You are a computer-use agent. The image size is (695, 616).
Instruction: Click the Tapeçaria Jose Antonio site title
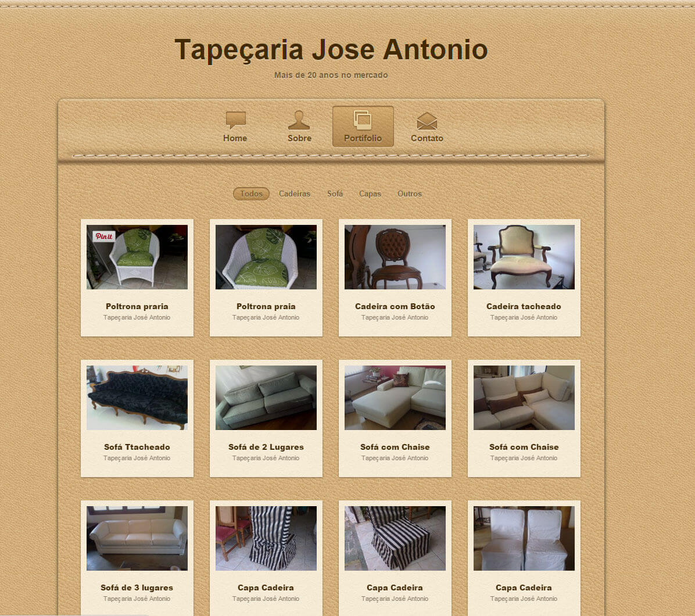(331, 49)
